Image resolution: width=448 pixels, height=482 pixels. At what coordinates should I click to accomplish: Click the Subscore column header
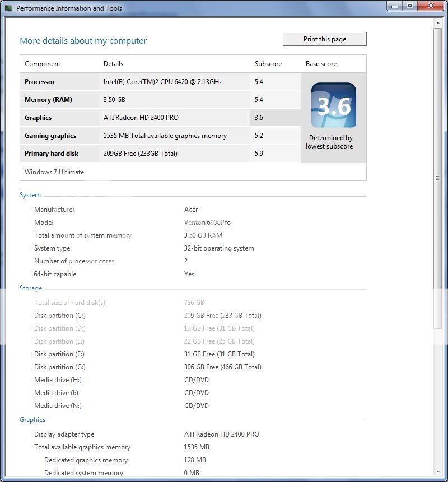(268, 64)
